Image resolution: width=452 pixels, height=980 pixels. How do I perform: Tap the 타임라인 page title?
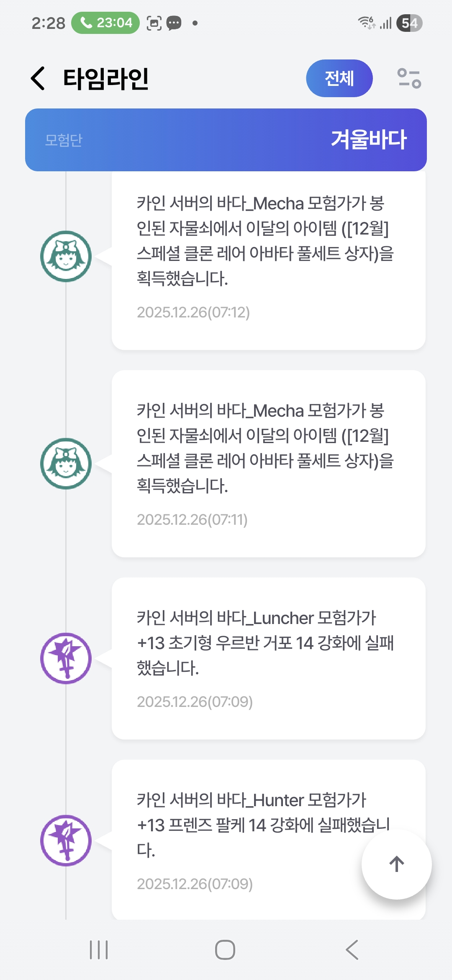(106, 79)
